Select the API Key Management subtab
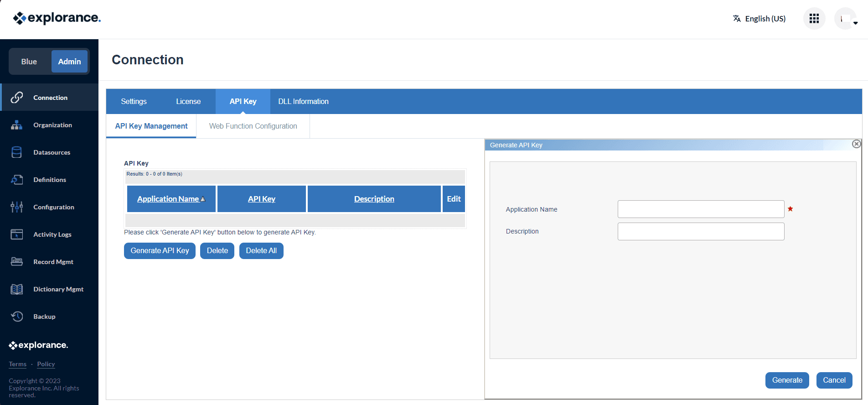The width and height of the screenshot is (868, 405). [x=151, y=126]
